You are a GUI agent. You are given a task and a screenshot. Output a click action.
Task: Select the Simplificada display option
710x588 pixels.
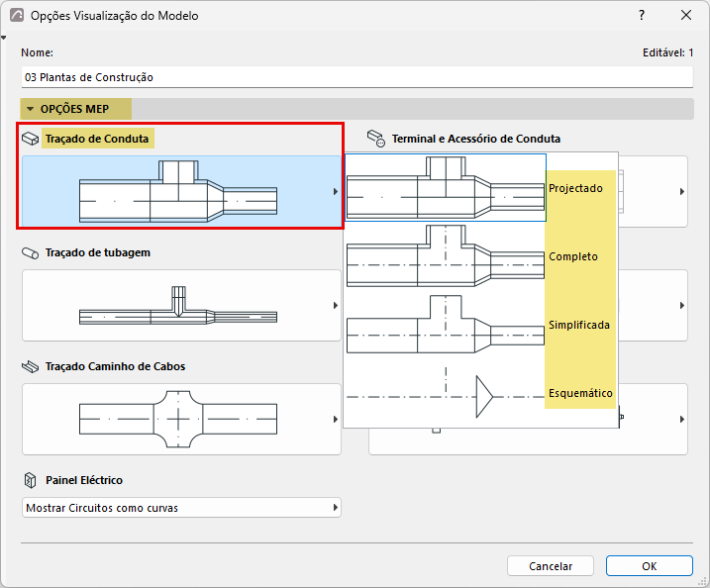(x=481, y=325)
